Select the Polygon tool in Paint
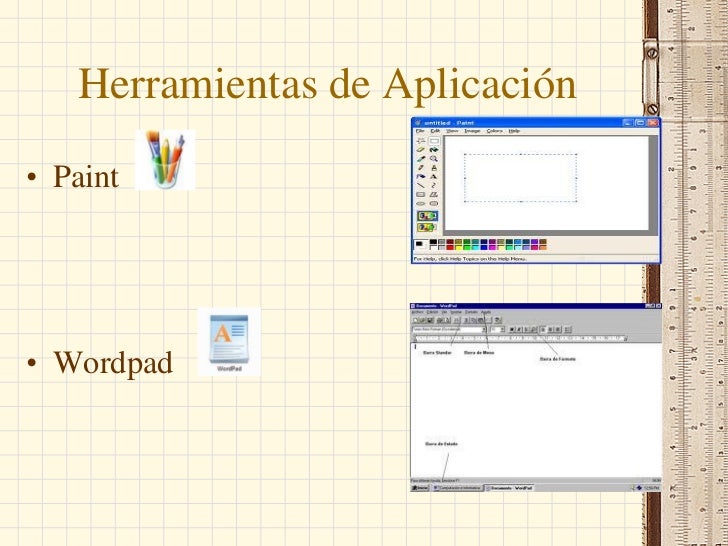Viewport: 728px width, 546px height. pos(434,195)
